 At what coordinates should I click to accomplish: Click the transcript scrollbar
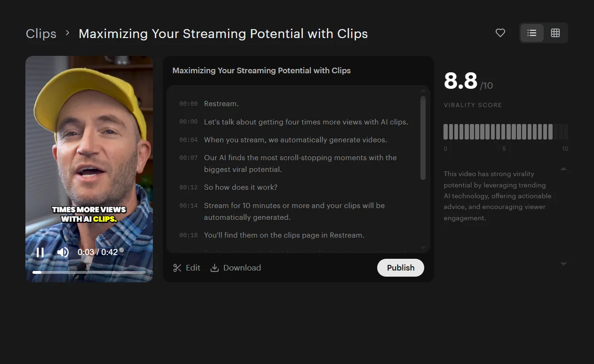click(x=423, y=138)
